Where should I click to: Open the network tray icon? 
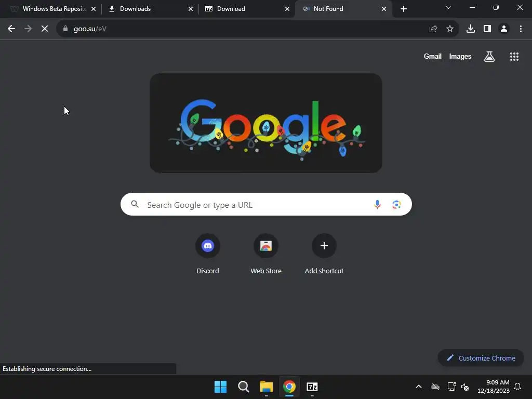click(x=451, y=387)
